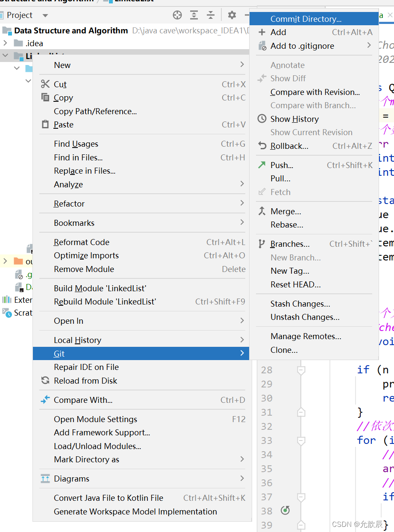Open the Project panel settings gear
This screenshot has height=532, width=394.
tap(232, 15)
